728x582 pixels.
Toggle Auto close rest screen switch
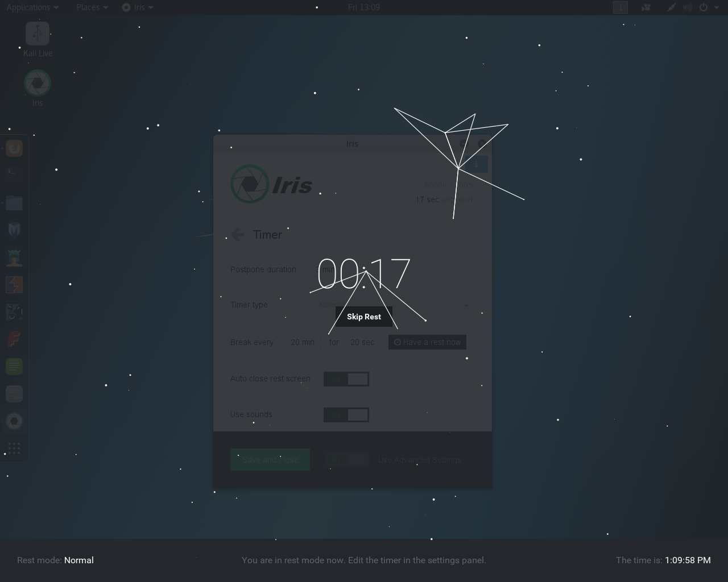346,379
